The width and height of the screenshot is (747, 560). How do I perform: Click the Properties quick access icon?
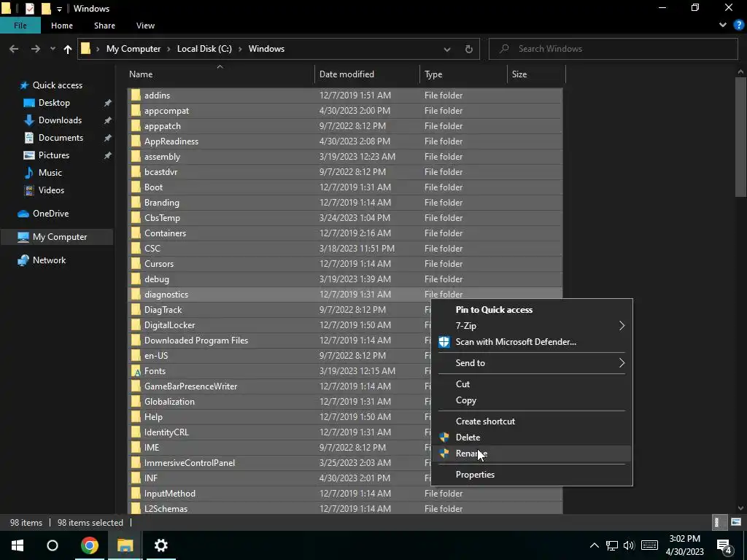tap(29, 8)
